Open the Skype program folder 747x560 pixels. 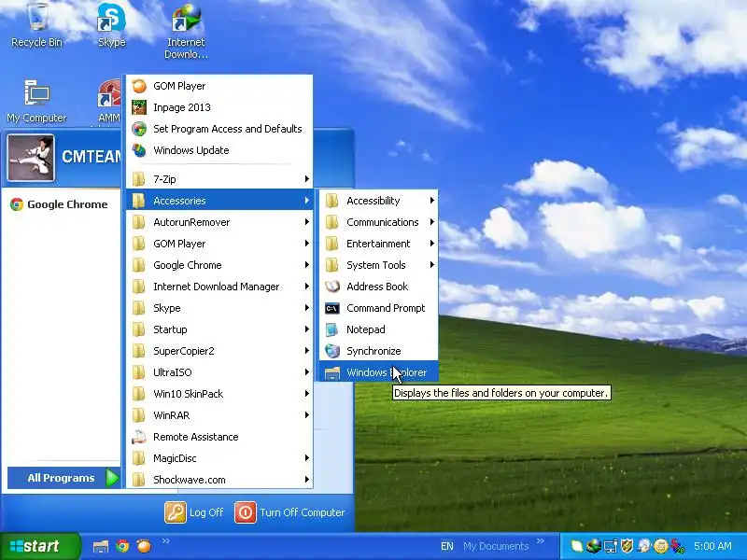[219, 308]
